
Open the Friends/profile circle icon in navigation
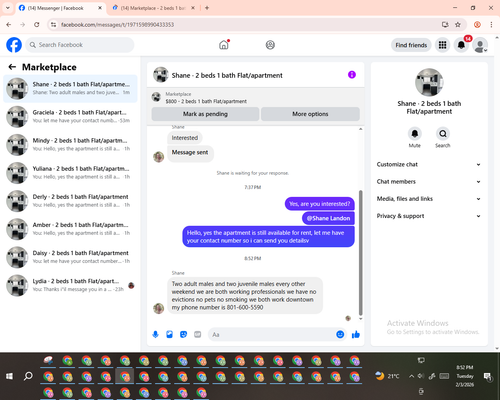pyautogui.click(x=270, y=45)
